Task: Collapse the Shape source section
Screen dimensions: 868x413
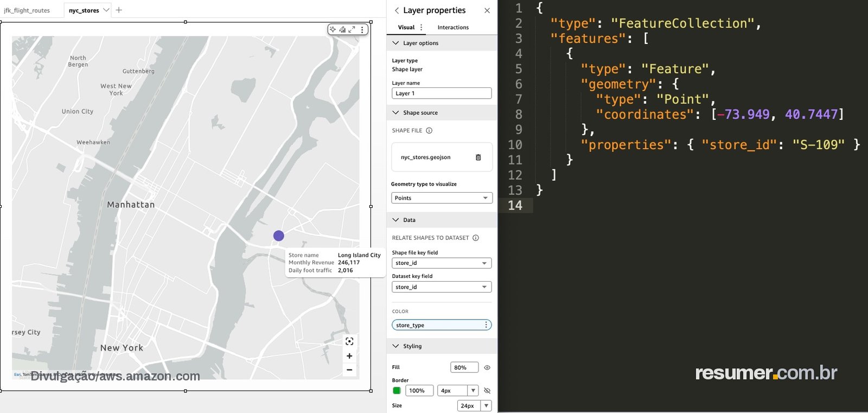Action: [x=395, y=112]
